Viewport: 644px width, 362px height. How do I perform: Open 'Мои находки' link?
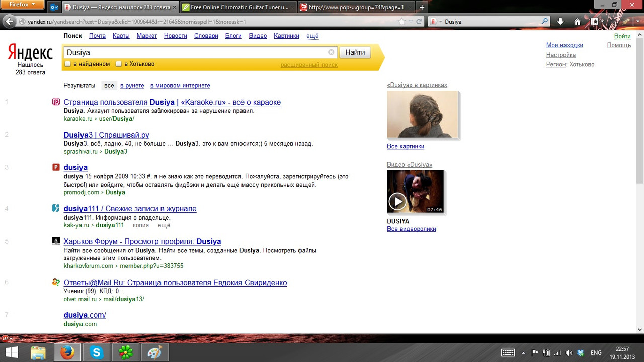pyautogui.click(x=565, y=45)
